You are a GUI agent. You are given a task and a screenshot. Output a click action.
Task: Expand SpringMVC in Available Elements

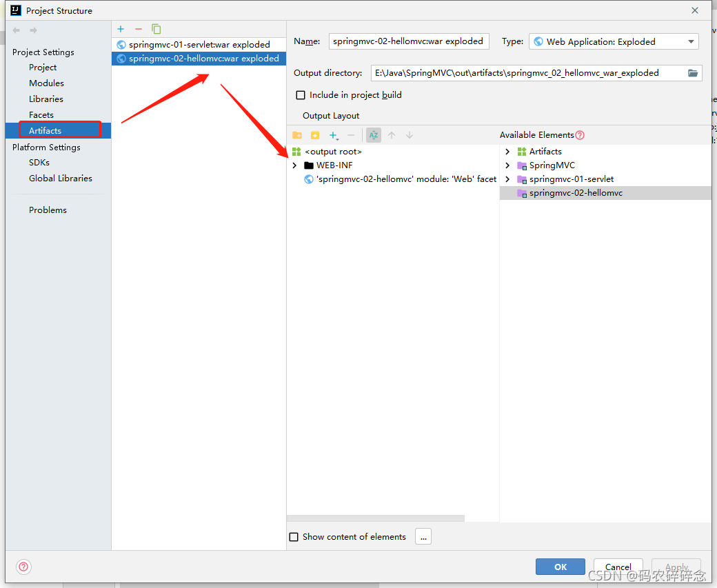tap(507, 165)
